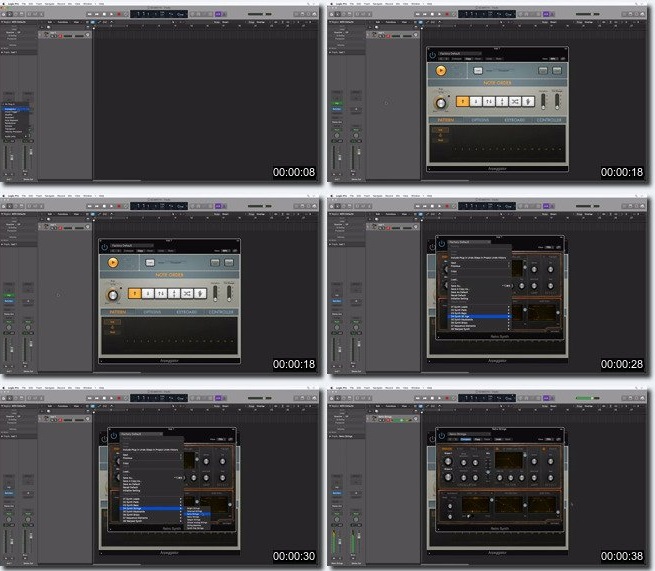
Task: Open the Note Pad icon in the 00:00:28 frame
Action: pos(630,206)
